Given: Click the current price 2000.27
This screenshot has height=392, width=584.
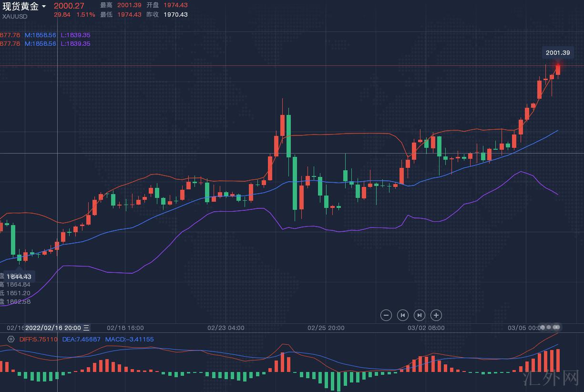Looking at the screenshot, I should pos(69,6).
